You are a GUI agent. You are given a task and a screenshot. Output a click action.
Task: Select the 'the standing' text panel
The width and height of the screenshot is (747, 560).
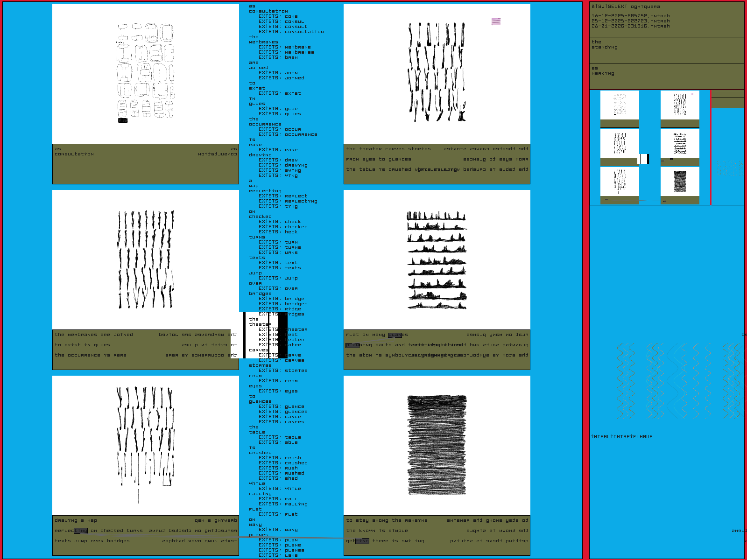pyautogui.click(x=666, y=50)
